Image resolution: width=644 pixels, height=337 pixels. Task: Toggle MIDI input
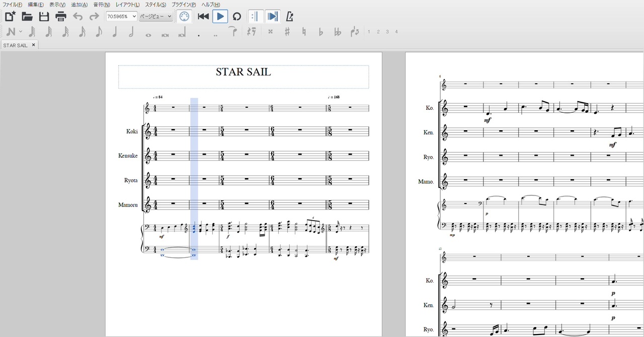(184, 16)
